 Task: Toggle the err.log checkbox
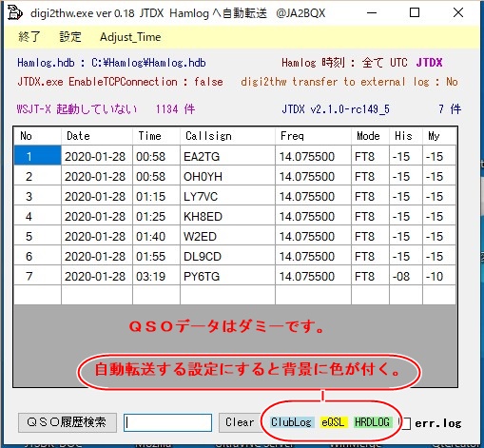click(406, 423)
